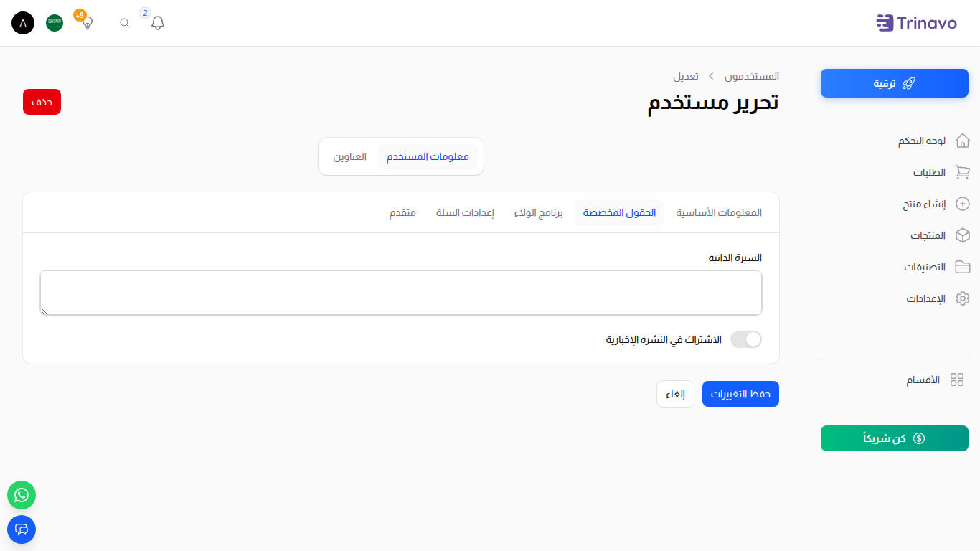The height and width of the screenshot is (551, 980).
Task: Click the ترقية upgrade button
Action: coord(895,83)
